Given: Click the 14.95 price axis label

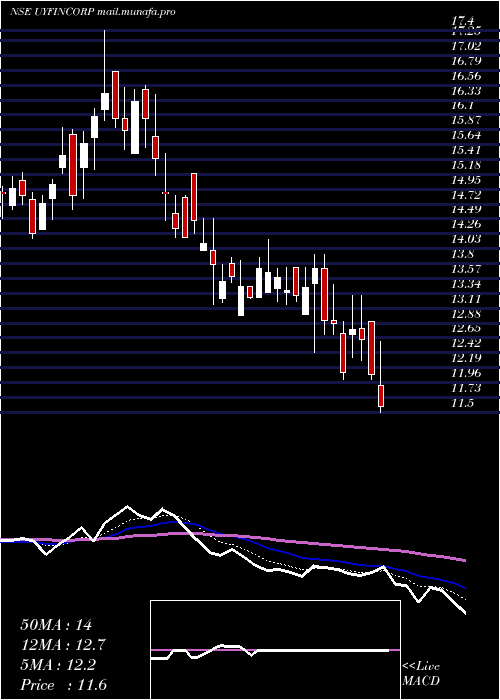Looking at the screenshot, I should 466,180.
